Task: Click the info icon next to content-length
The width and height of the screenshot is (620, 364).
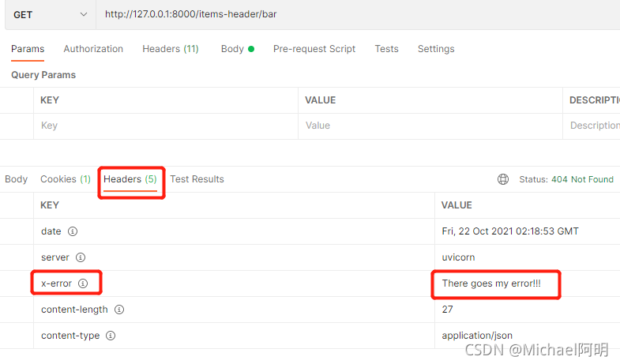Action: click(x=119, y=310)
